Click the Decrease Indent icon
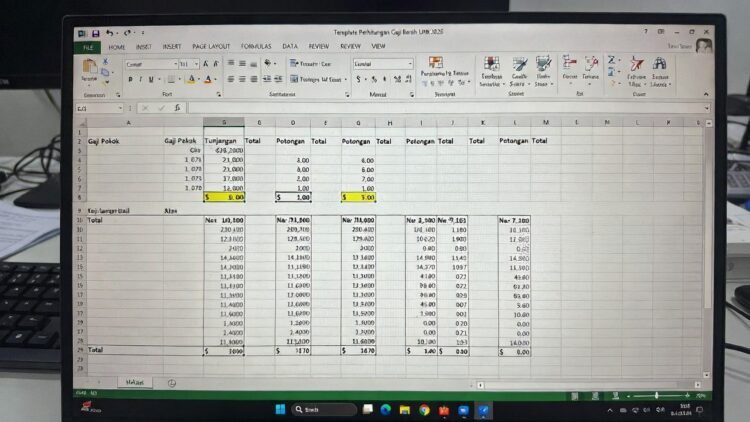 point(267,79)
